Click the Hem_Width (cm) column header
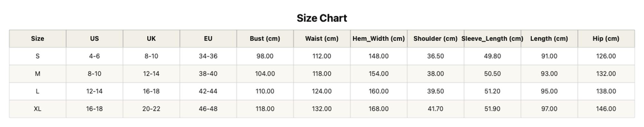 pyautogui.click(x=379, y=39)
